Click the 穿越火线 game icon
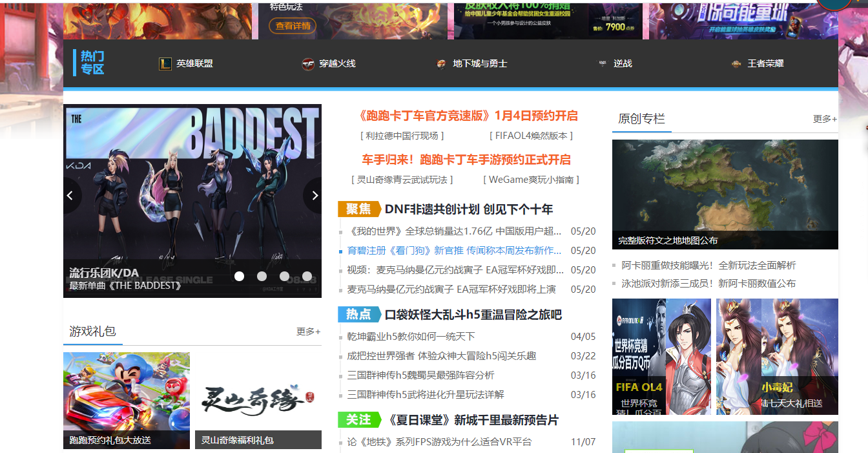 (308, 63)
